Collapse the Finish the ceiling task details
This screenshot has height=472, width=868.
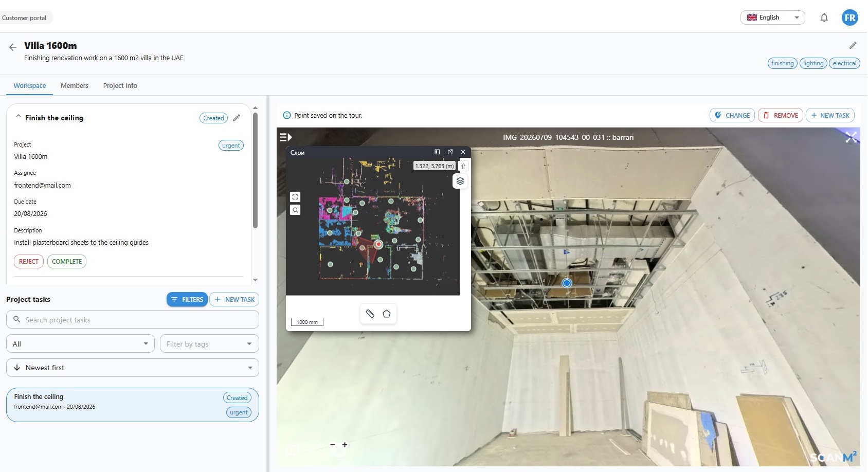click(19, 117)
